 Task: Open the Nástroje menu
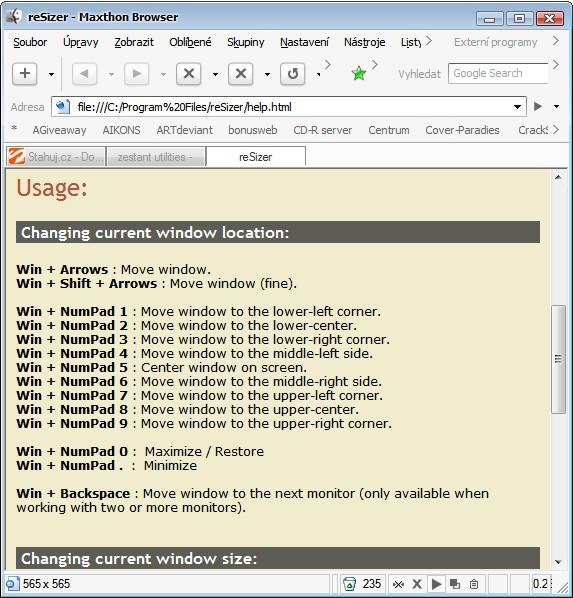coord(365,42)
